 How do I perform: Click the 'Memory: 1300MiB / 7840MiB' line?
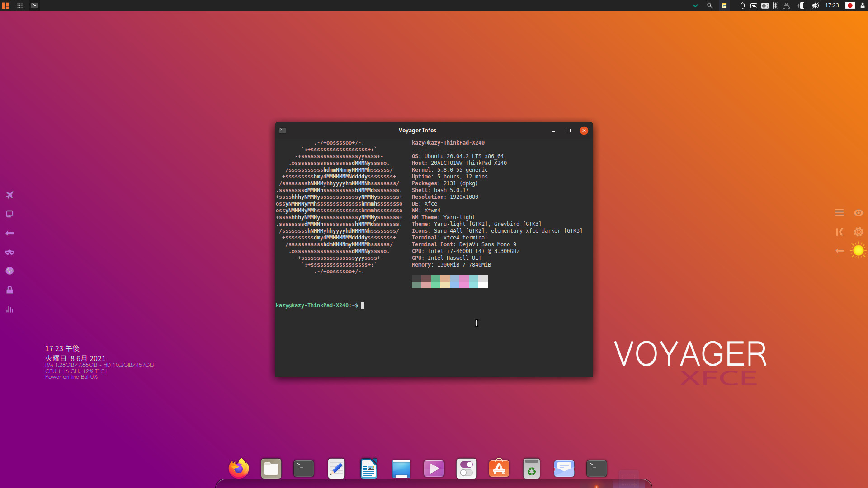pos(451,265)
